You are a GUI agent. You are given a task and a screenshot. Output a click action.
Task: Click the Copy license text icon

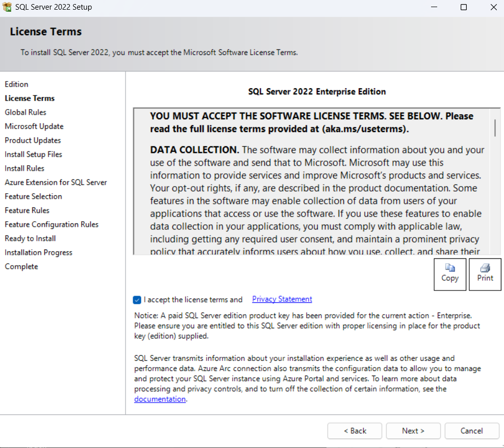[449, 269]
